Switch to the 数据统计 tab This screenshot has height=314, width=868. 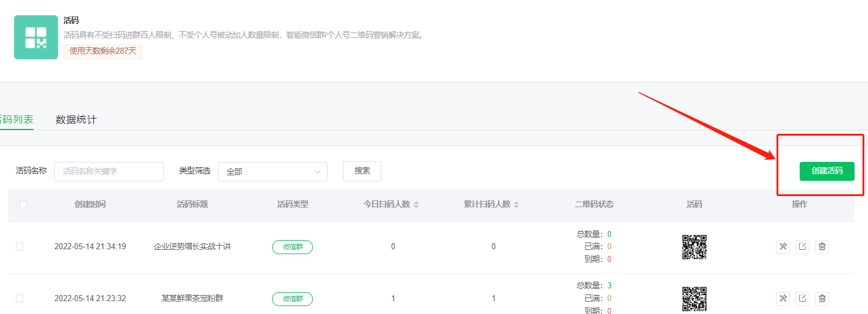[76, 120]
